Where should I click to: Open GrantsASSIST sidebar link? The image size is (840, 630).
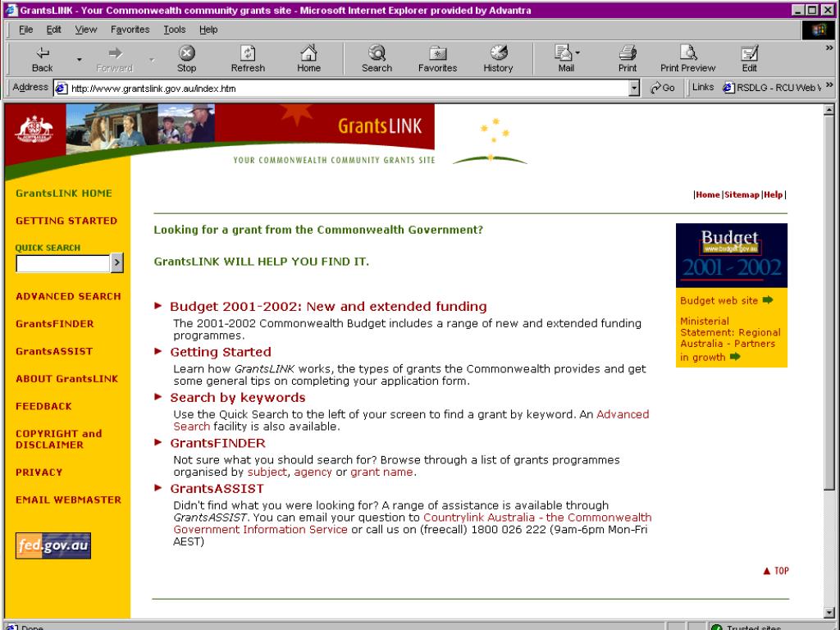click(x=54, y=351)
